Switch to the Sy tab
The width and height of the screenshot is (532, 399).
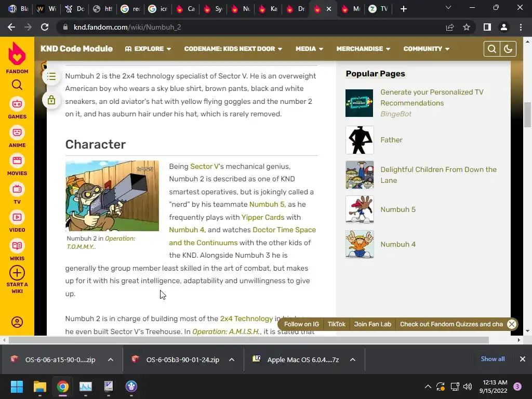[212, 9]
